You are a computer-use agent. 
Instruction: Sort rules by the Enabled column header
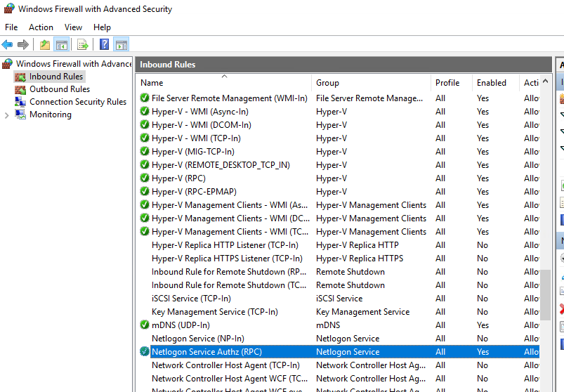click(x=496, y=83)
